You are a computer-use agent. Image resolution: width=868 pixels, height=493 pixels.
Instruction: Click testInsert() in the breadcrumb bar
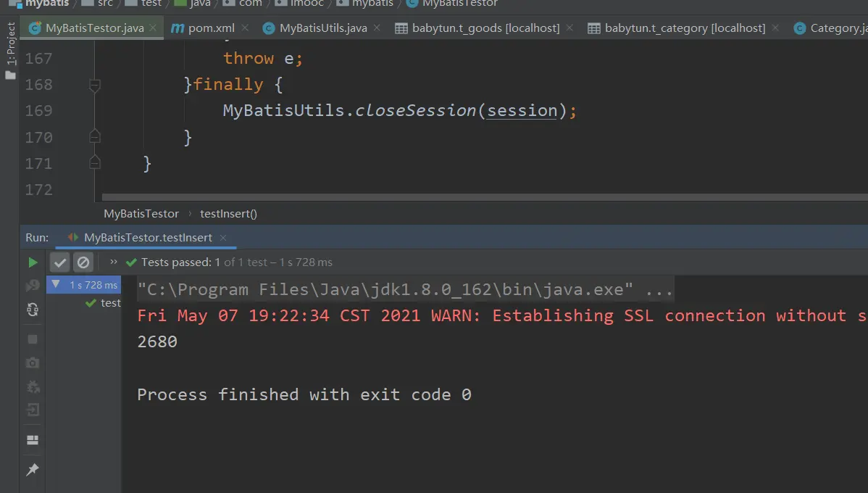pyautogui.click(x=228, y=214)
